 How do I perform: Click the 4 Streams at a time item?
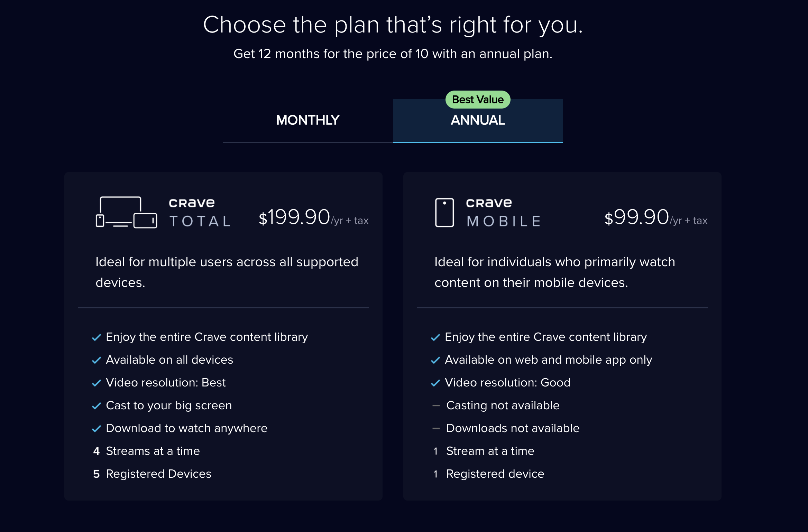tap(146, 451)
